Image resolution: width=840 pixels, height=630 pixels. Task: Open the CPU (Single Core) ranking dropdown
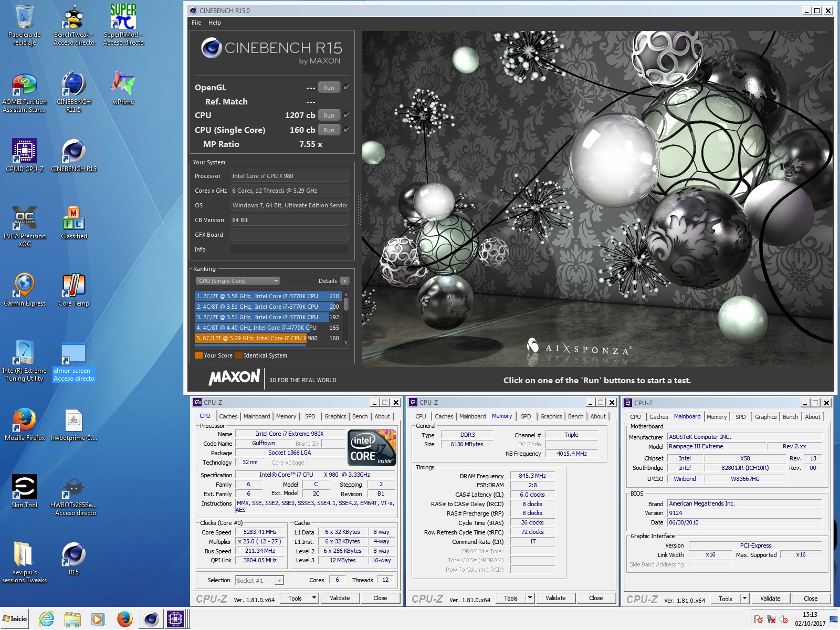[x=238, y=281]
